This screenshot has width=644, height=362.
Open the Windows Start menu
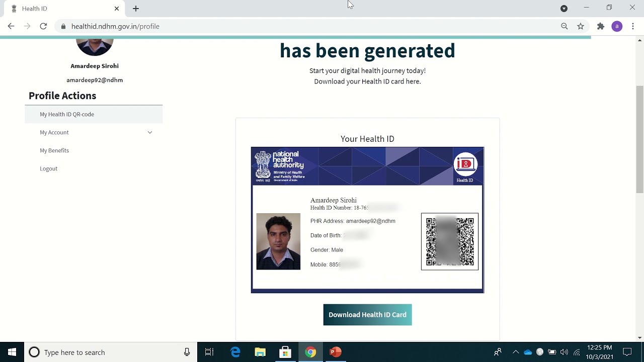click(x=12, y=352)
